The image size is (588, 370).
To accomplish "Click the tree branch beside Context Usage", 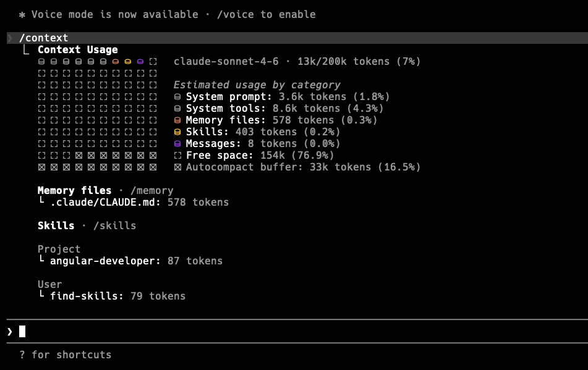I will tap(26, 50).
